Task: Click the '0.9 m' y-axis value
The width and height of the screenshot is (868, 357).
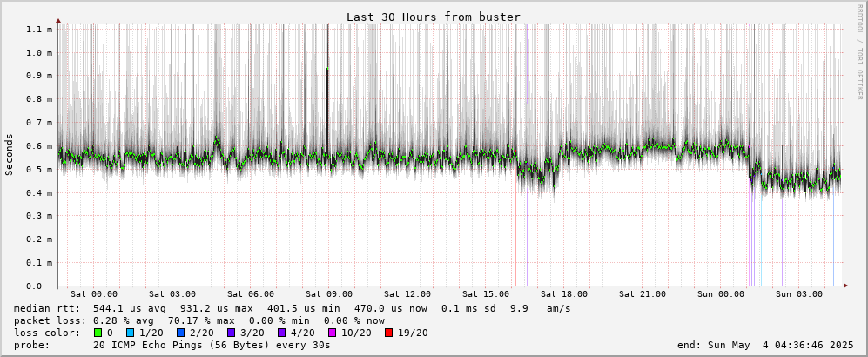Action: point(40,76)
